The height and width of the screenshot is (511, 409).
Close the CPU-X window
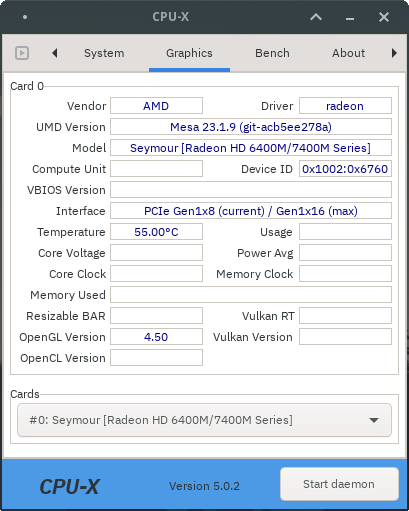[x=384, y=17]
